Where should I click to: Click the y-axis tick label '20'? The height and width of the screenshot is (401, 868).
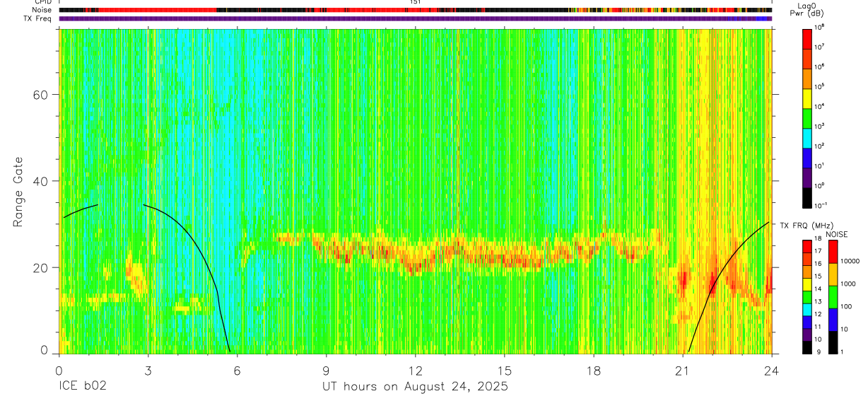(41, 267)
